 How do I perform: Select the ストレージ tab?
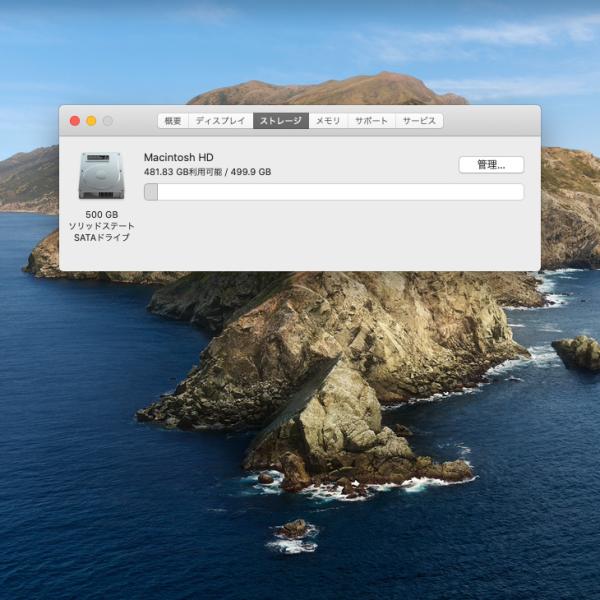pyautogui.click(x=281, y=121)
